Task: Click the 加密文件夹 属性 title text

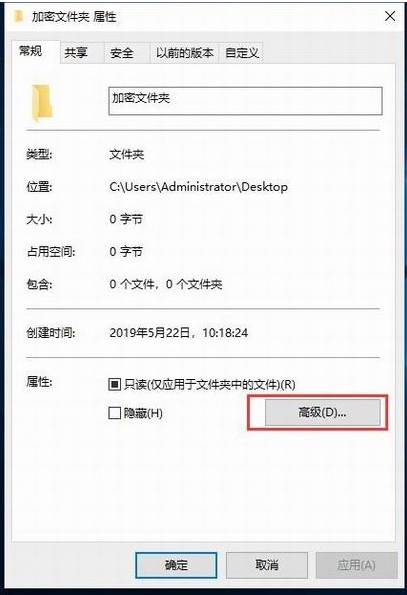Action: [74, 17]
